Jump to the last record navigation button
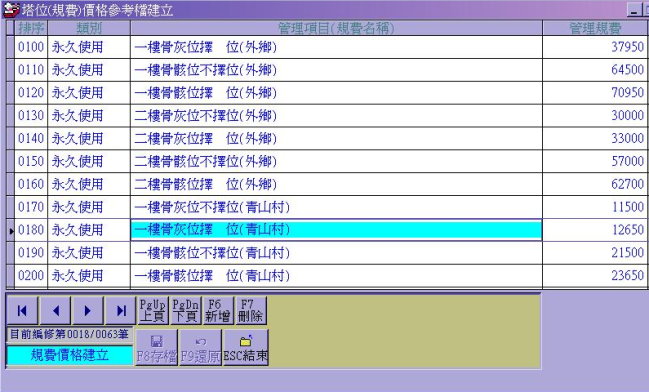The image size is (649, 392). pos(120,310)
